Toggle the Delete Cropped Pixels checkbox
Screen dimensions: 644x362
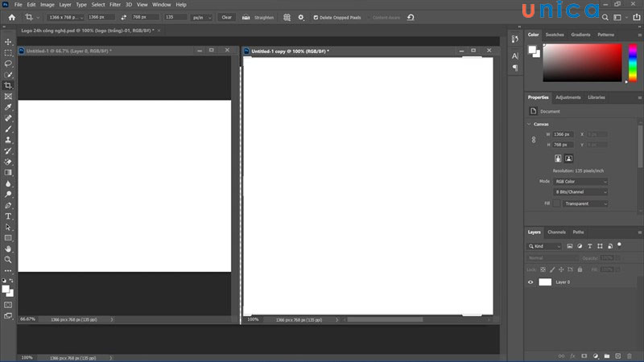click(315, 17)
